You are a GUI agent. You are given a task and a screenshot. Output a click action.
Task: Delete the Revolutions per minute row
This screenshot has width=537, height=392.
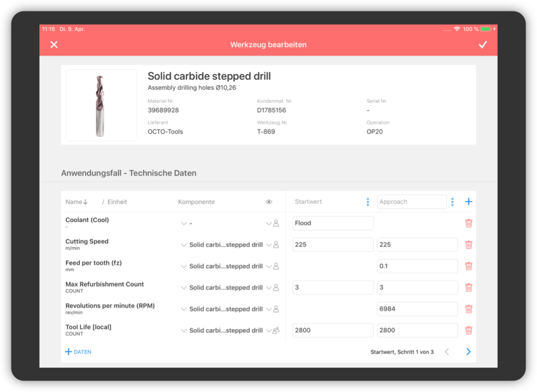pos(468,309)
